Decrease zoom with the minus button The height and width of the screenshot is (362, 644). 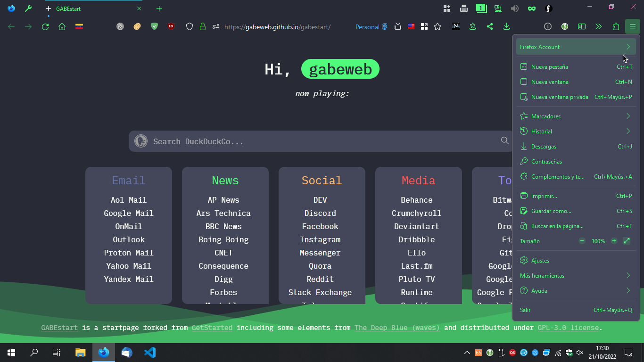click(x=582, y=241)
